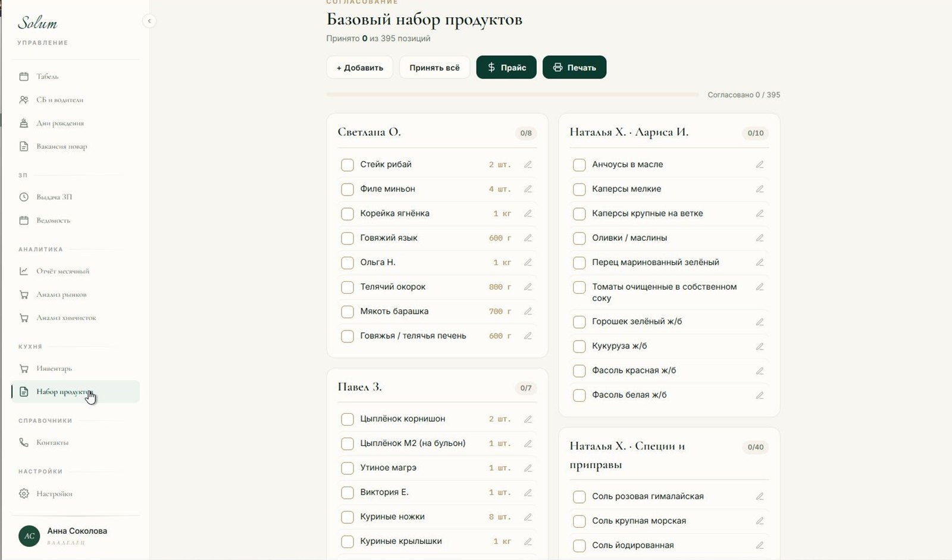Collapse the sidebar with the chevron button
This screenshot has width=952, height=560.
(149, 21)
